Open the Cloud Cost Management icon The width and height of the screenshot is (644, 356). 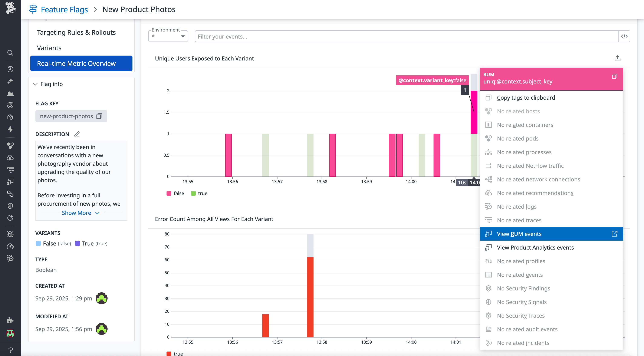[10, 158]
